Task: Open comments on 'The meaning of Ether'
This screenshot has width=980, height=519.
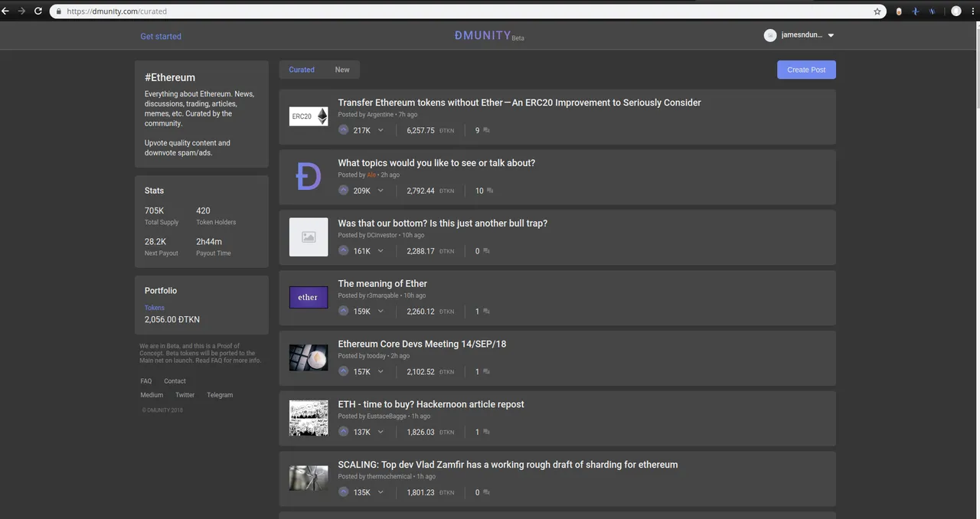Action: tap(486, 312)
